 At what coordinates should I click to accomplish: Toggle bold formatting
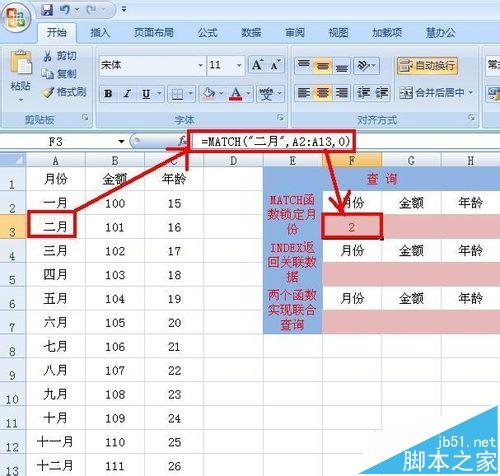(108, 94)
